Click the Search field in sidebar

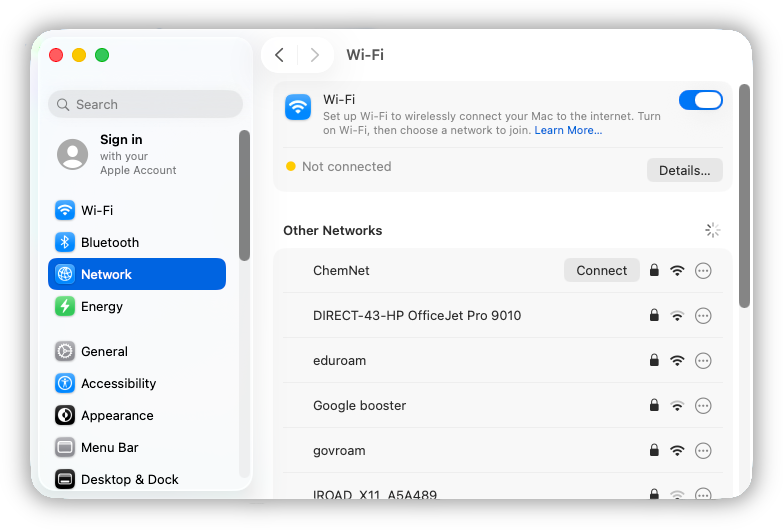tap(145, 104)
